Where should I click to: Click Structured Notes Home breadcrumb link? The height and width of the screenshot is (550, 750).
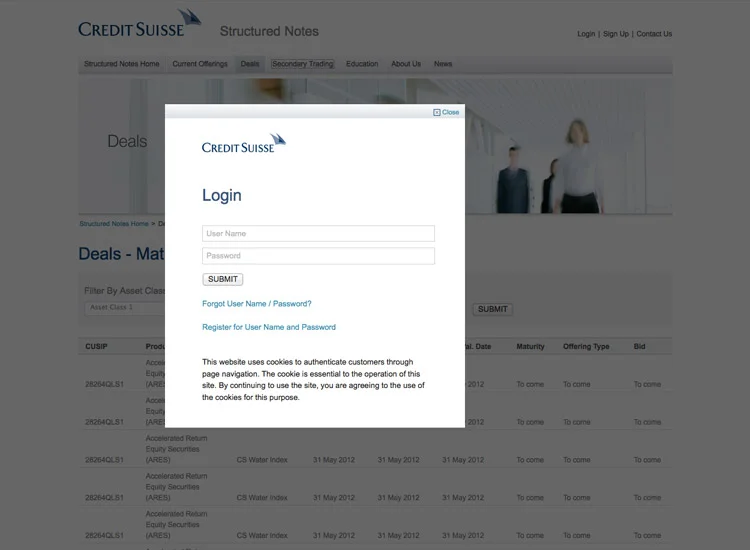(x=114, y=224)
